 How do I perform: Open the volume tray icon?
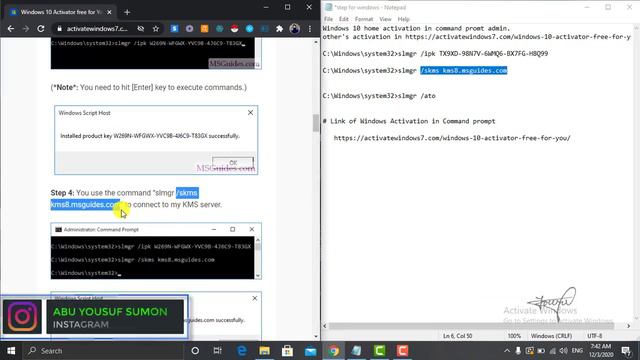click(x=564, y=351)
